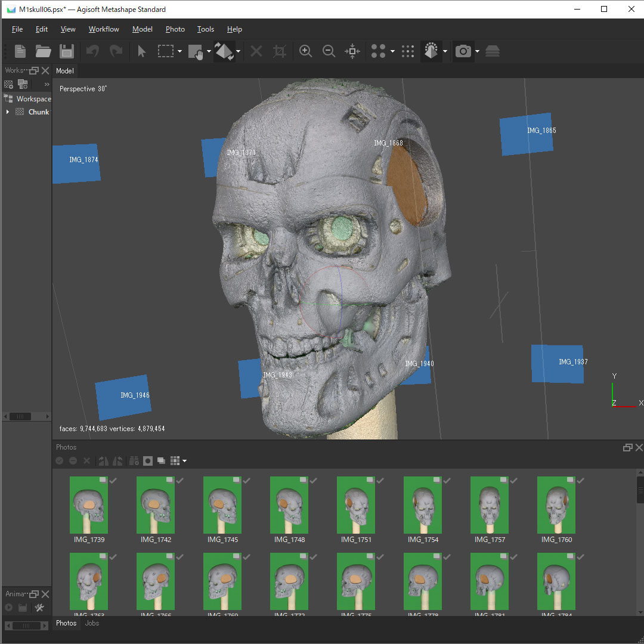
Task: Rotate selected photos left
Action: pos(104,461)
